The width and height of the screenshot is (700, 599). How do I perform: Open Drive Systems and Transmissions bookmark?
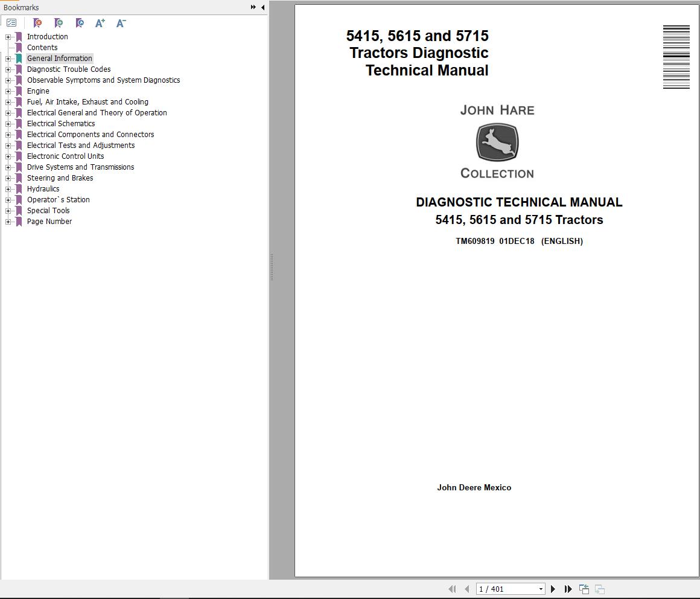[80, 167]
